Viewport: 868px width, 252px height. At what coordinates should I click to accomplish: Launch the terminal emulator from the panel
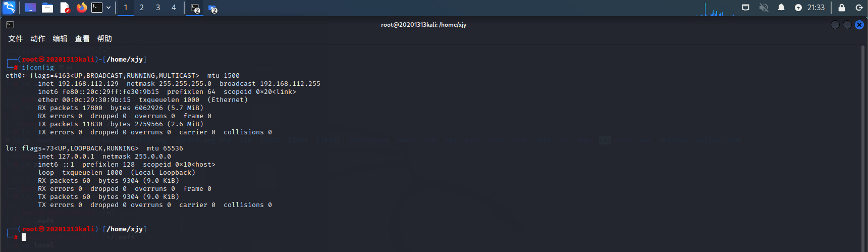point(97,8)
